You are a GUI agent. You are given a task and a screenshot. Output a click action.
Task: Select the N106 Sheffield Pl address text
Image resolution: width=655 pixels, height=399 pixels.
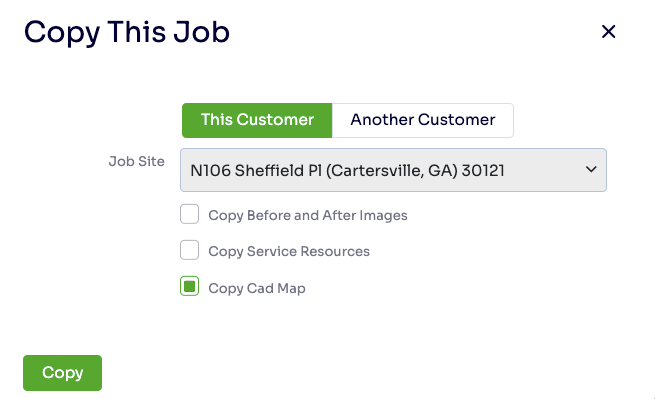[347, 170]
